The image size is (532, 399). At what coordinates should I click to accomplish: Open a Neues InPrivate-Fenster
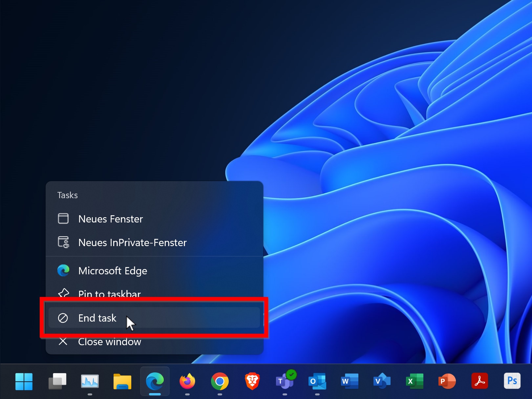click(132, 242)
